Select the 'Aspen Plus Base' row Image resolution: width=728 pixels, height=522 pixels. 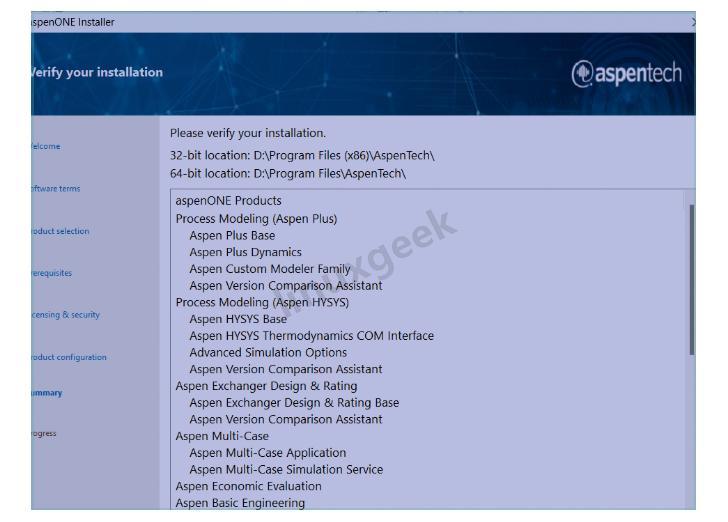click(x=232, y=235)
